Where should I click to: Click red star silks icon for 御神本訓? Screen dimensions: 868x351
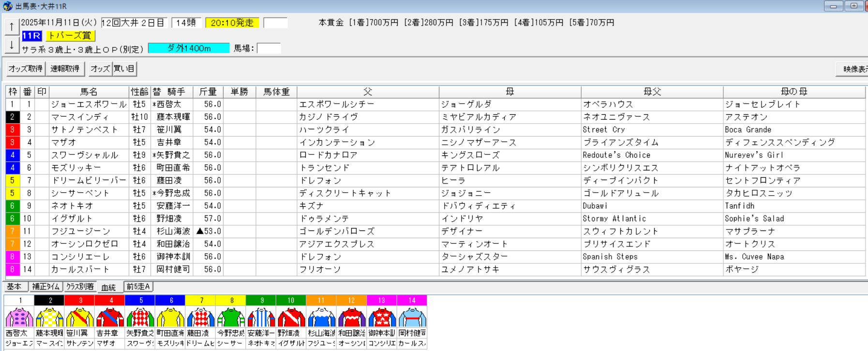(381, 318)
